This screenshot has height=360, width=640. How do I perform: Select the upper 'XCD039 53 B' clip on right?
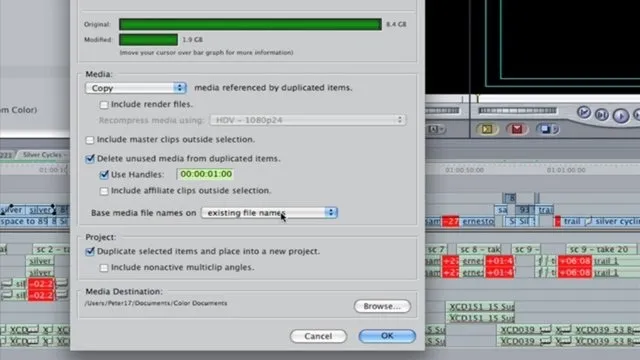tap(607, 329)
